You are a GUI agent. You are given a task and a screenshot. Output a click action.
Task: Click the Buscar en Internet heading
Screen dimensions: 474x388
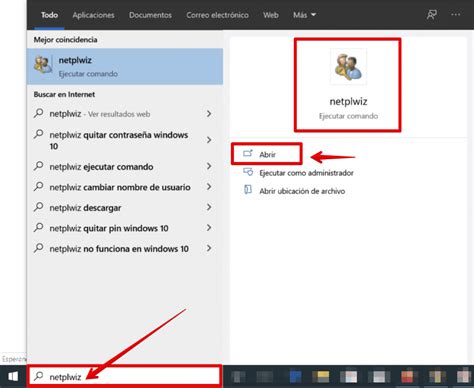click(x=64, y=94)
